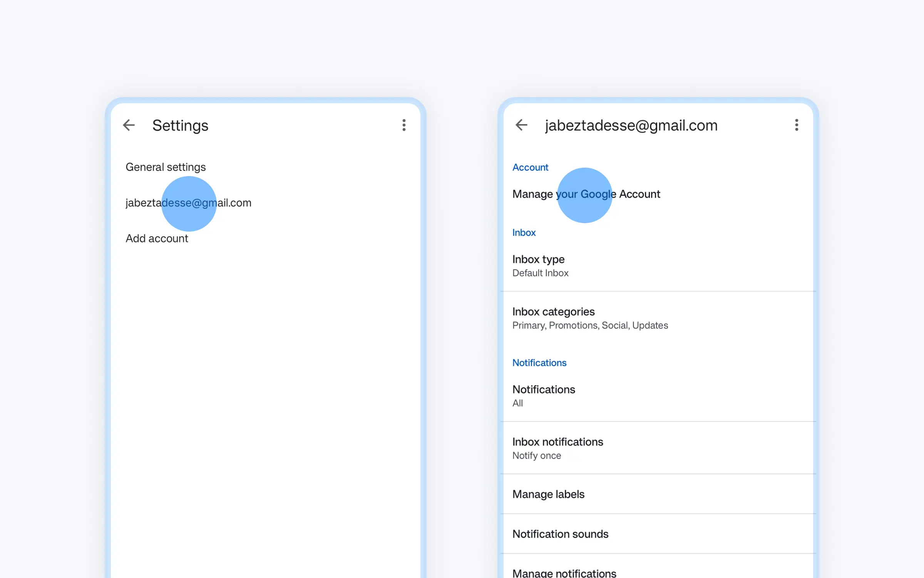Open Manage labels
924x578 pixels.
tap(658, 494)
